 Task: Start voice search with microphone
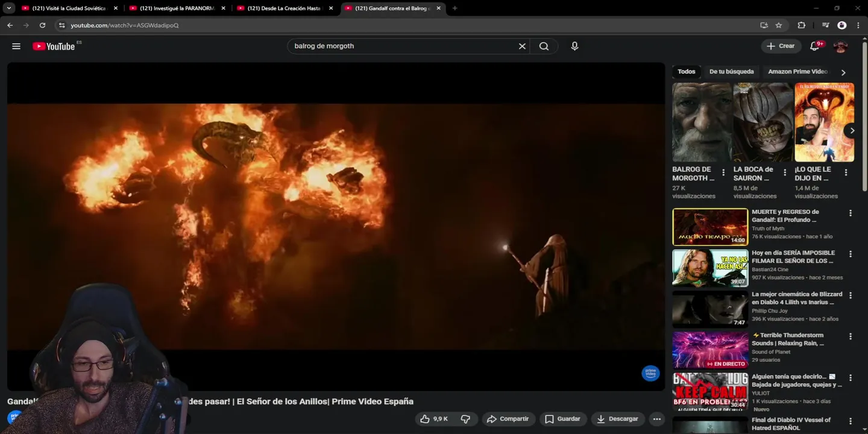click(x=574, y=46)
